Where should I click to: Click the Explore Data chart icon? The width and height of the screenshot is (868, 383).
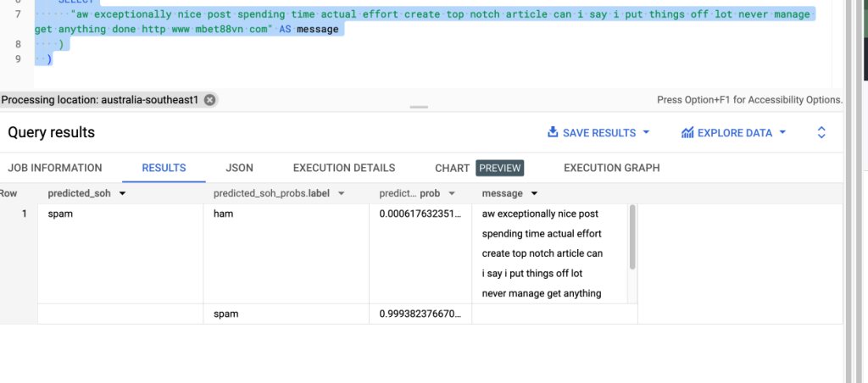687,132
